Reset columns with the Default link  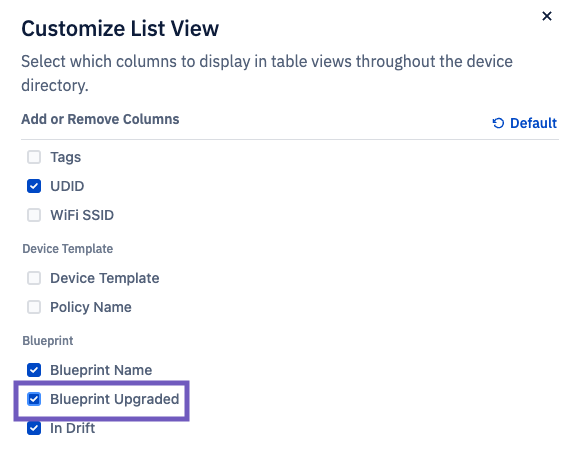(x=525, y=123)
